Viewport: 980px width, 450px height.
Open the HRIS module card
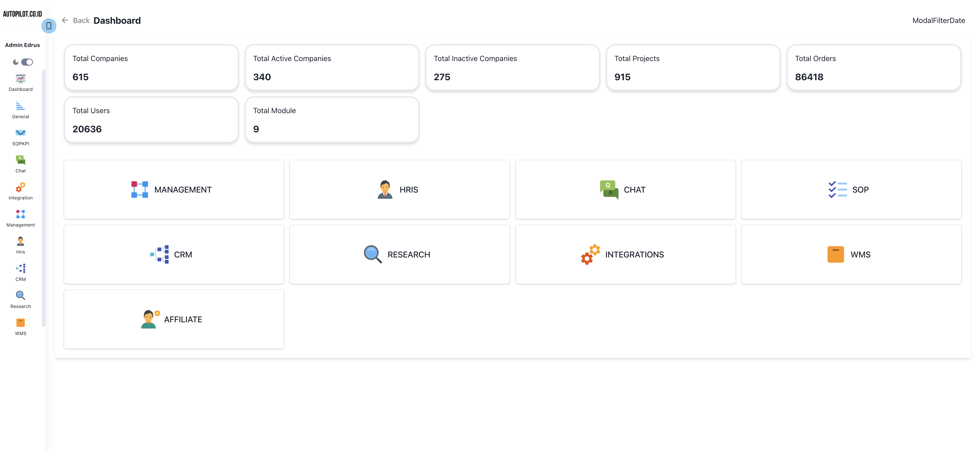pos(399,190)
